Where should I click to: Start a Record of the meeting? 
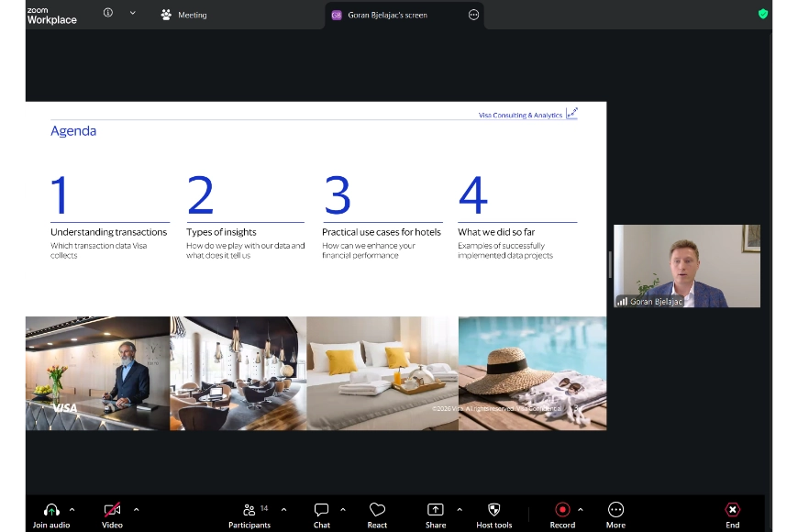562,511
